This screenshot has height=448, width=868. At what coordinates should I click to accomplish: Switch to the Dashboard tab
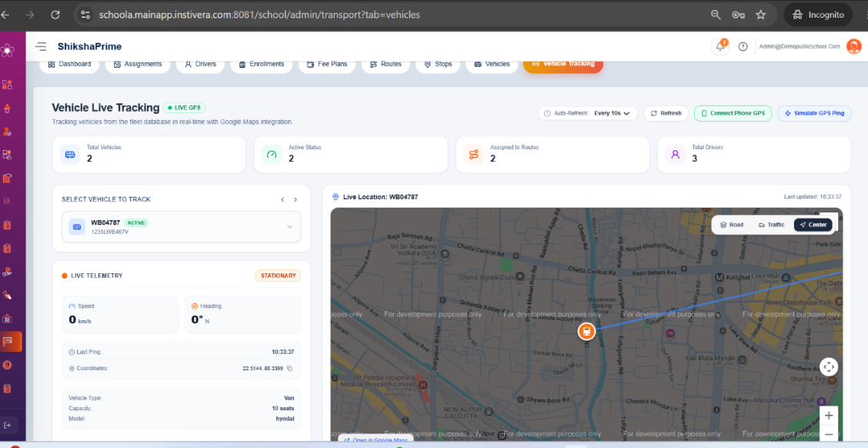point(69,64)
